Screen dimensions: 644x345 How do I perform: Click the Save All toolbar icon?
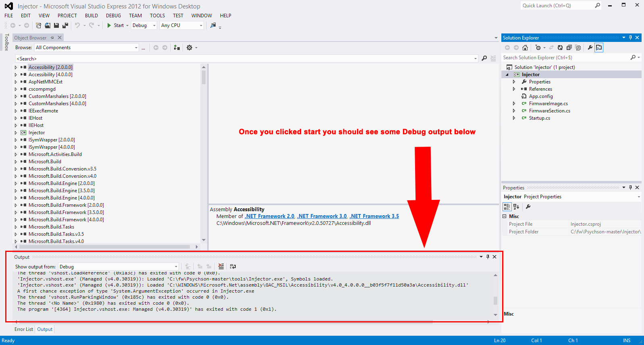pyautogui.click(x=65, y=25)
